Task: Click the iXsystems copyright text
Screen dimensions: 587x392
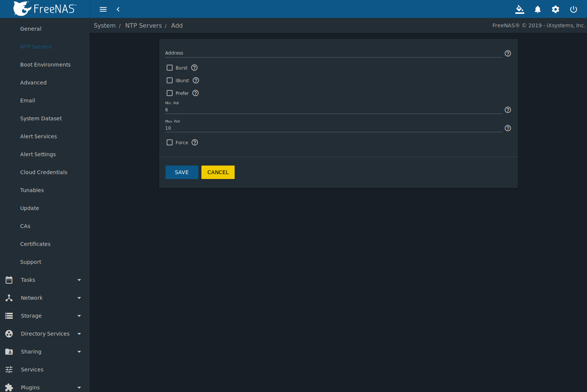Action: (538, 25)
